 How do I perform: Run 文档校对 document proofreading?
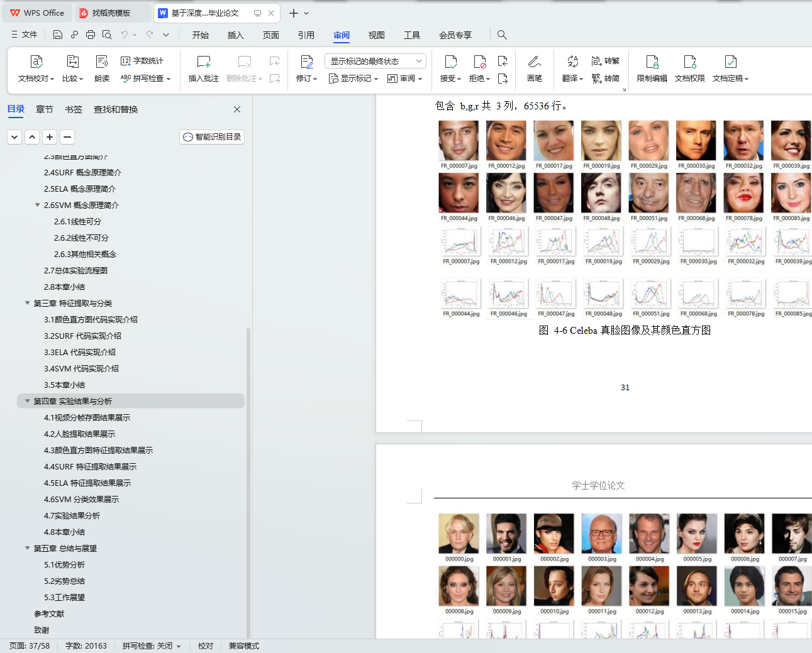[36, 69]
